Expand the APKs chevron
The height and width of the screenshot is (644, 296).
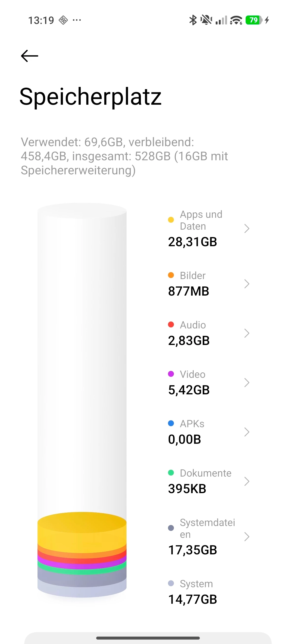(x=246, y=432)
